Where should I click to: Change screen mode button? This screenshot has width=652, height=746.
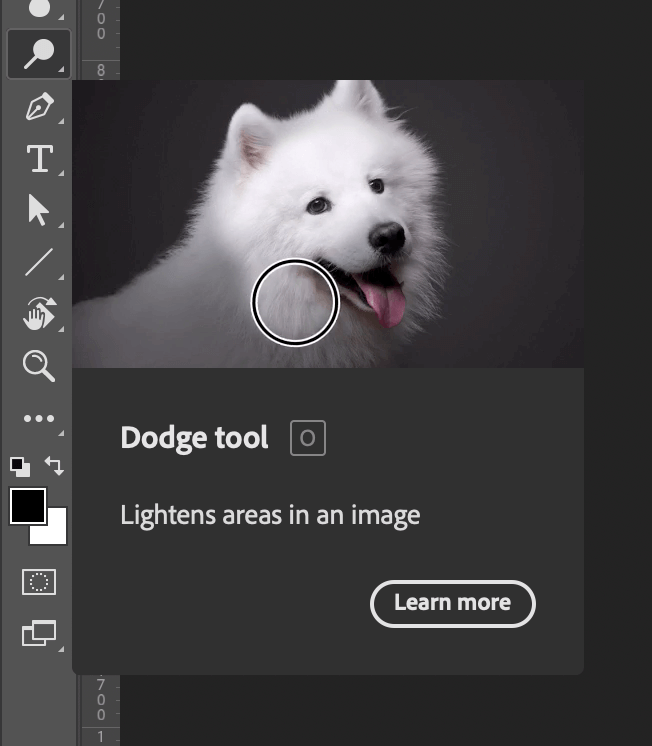(x=38, y=632)
